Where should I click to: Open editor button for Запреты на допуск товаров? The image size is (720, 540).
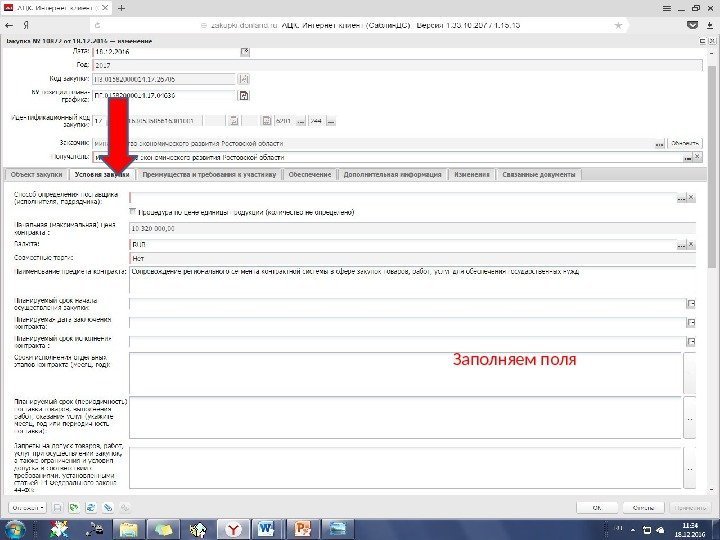coord(689,468)
